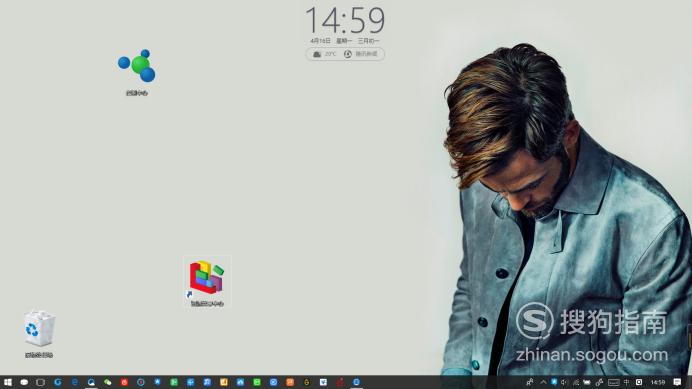692x389 pixels.
Task: Open the yellow taskbar app icon
Action: point(224,382)
